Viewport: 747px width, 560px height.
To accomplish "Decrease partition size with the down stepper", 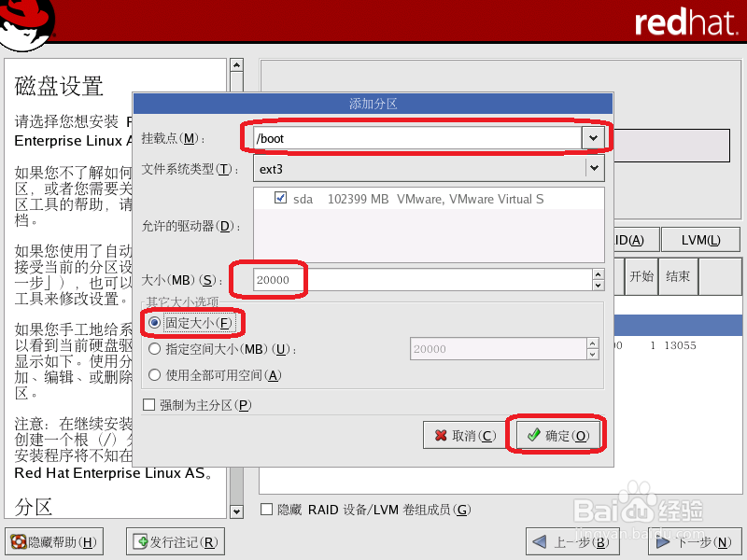I will pos(599,286).
